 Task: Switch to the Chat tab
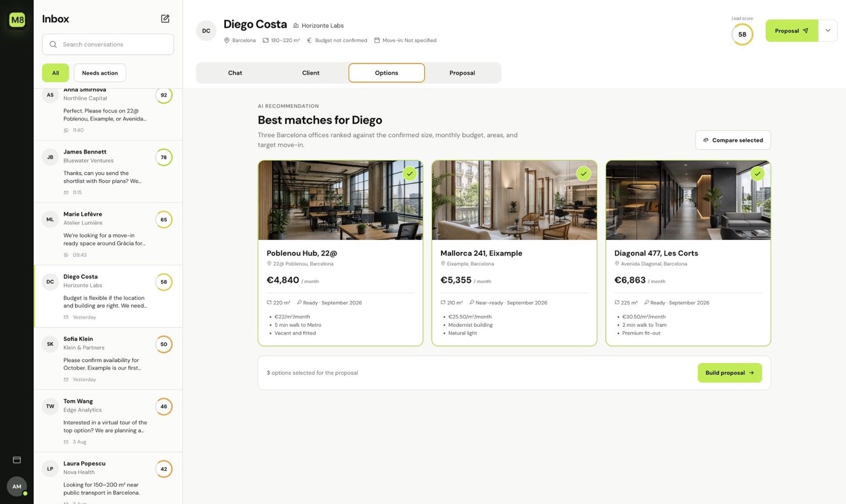tap(235, 73)
